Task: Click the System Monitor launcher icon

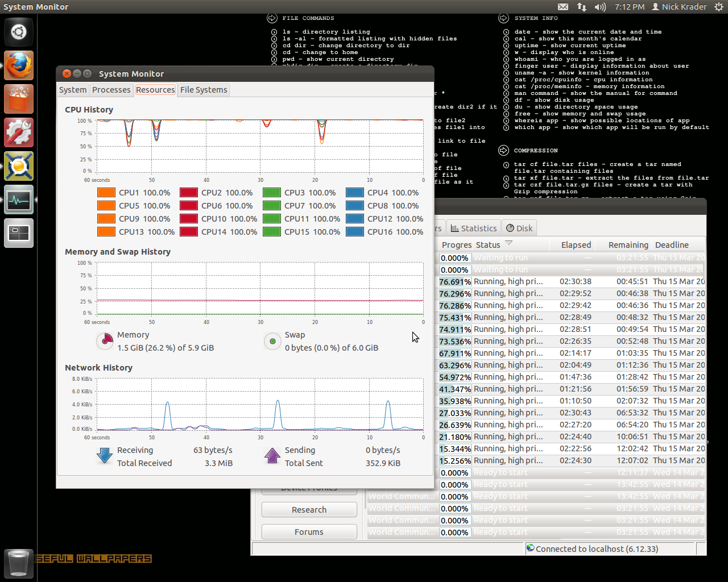Action: coord(19,199)
